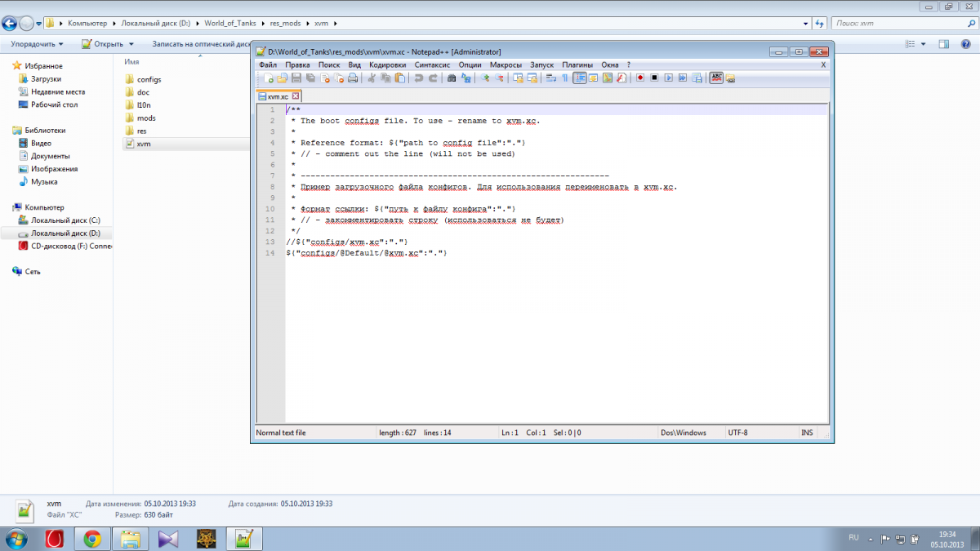This screenshot has height=551, width=980.
Task: Select Локальный диск (C:) in navigation pane
Action: 65,220
